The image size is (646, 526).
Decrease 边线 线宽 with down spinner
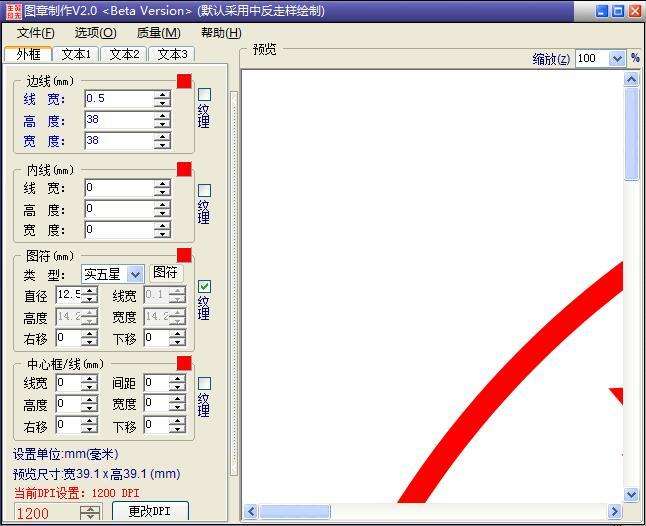click(x=162, y=103)
